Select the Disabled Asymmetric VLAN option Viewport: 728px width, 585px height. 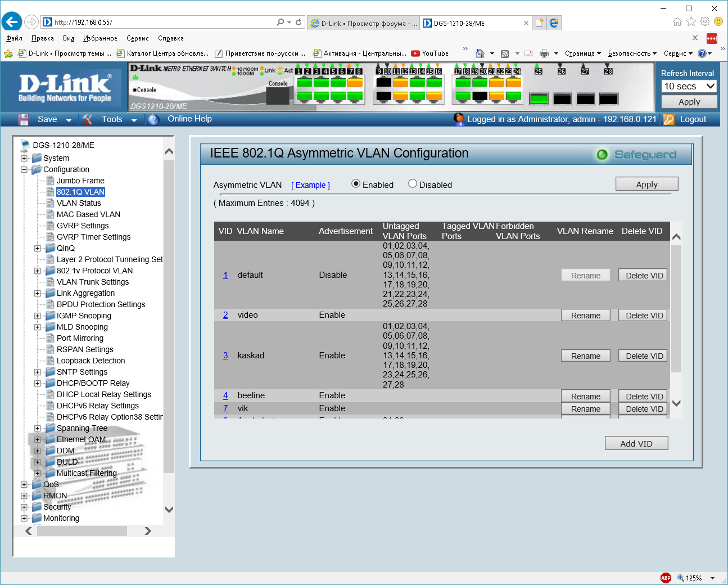point(413,184)
